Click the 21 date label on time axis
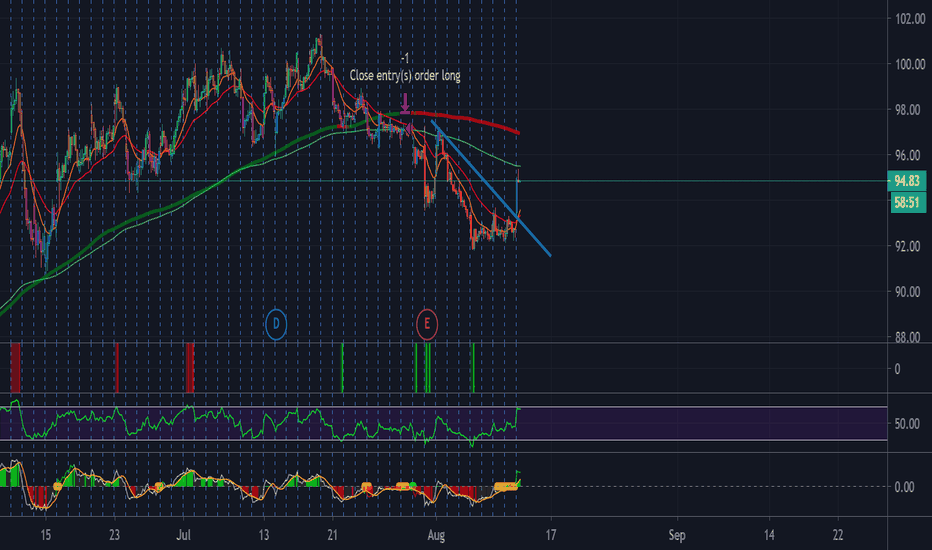 tap(332, 535)
